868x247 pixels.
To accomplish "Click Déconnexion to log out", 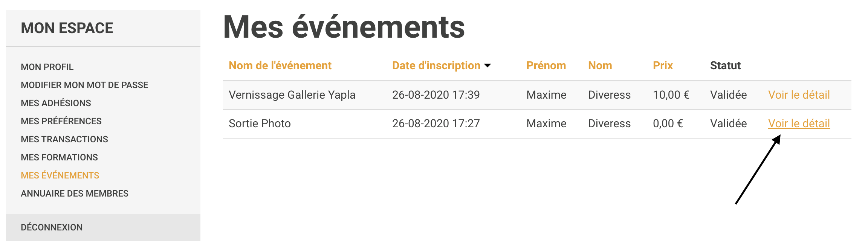I will pos(52,227).
